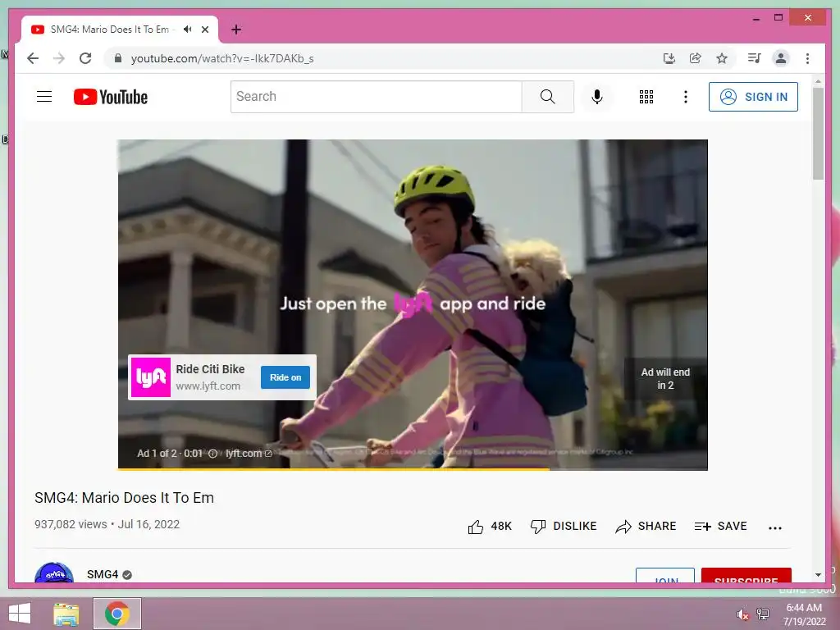Minimize the Chrome window
This screenshot has width=840, height=630.
point(756,18)
